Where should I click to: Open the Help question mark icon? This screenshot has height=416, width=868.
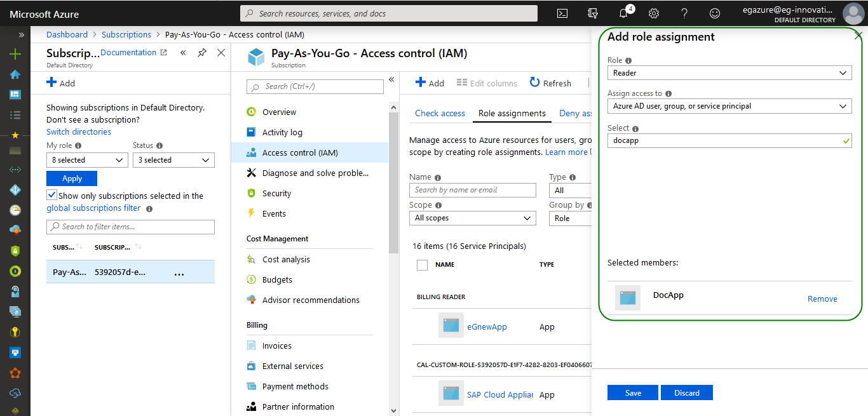pos(684,13)
